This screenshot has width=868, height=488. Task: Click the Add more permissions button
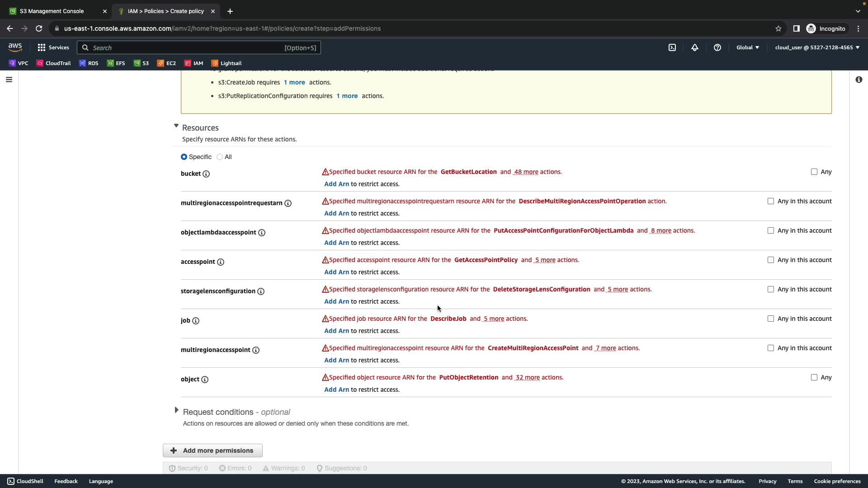pyautogui.click(x=212, y=450)
